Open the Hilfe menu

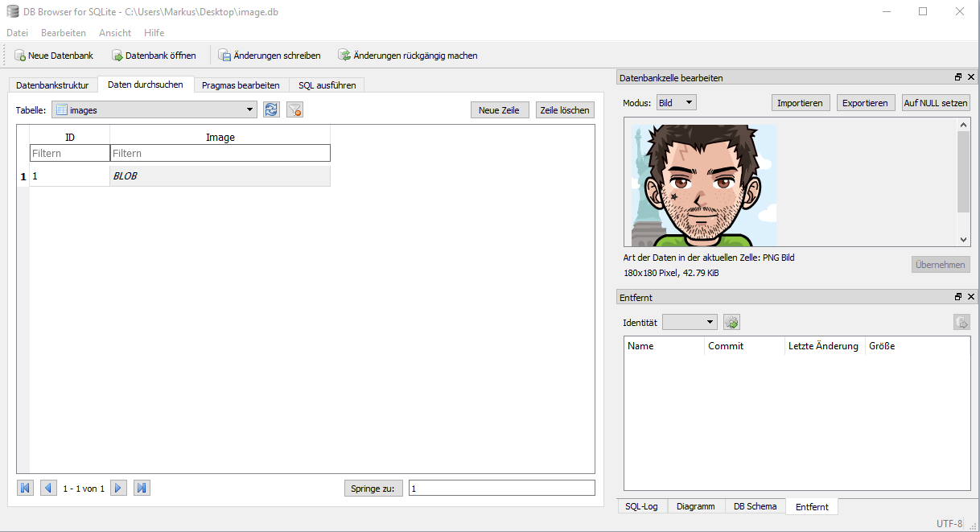click(x=154, y=33)
